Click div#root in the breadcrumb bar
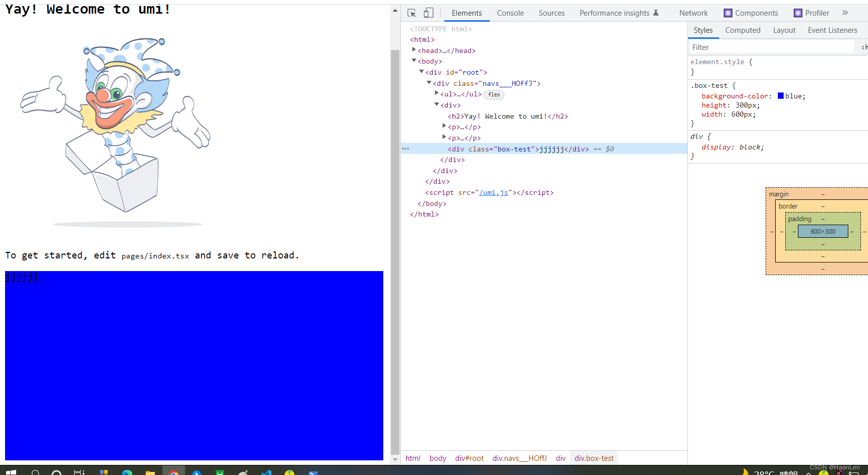The width and height of the screenshot is (868, 475). pyautogui.click(x=470, y=458)
